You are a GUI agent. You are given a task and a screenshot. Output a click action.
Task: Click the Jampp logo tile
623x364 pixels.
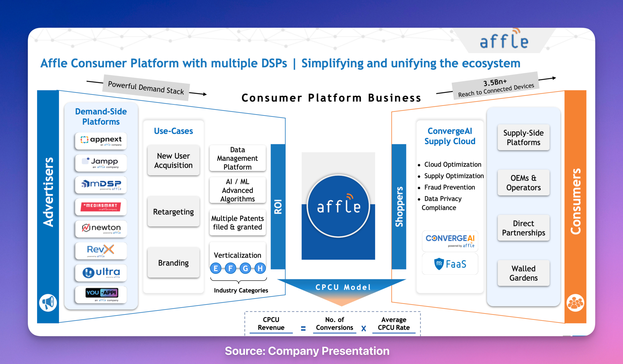click(101, 163)
